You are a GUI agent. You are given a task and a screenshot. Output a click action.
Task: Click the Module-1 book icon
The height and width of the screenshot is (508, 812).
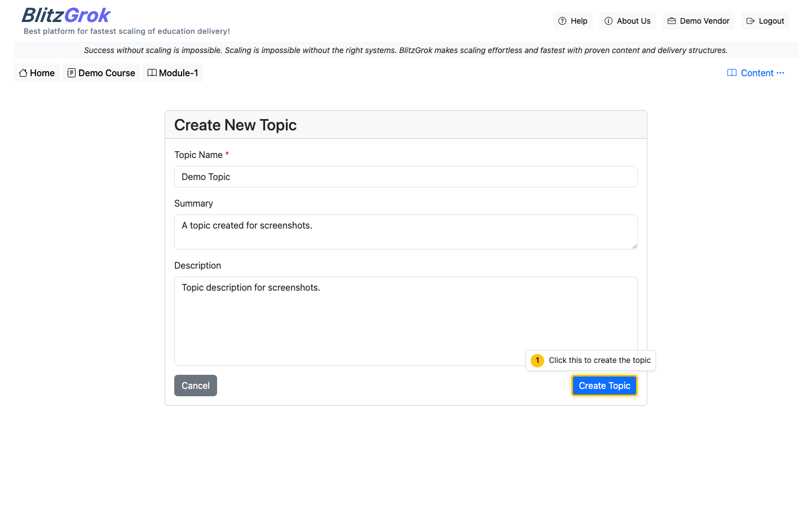click(x=152, y=72)
